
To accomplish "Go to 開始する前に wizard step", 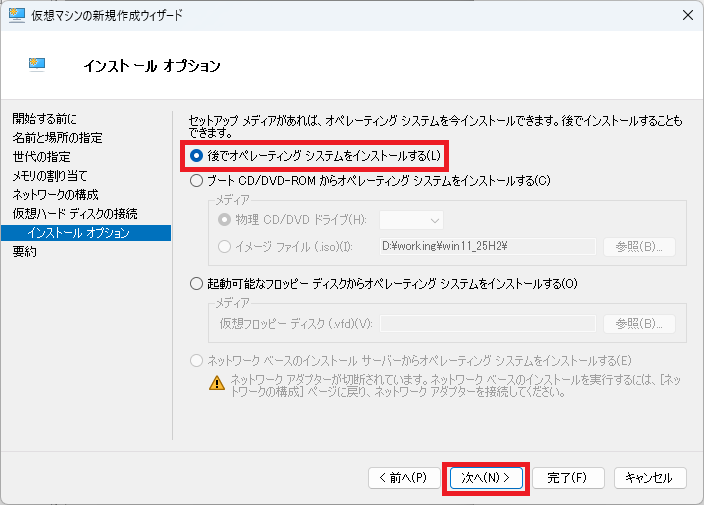I will (x=44, y=119).
